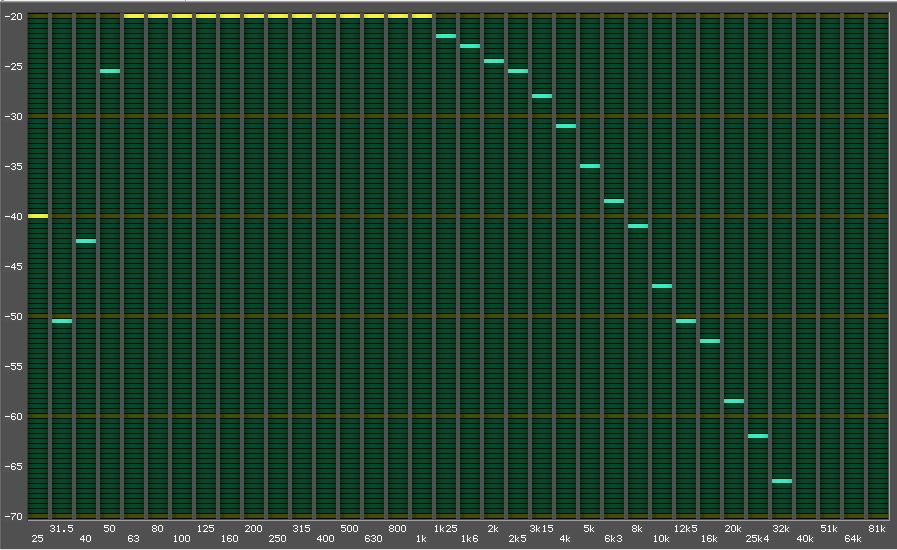
Task: Click the cyan peak marker in the 2k5 band
Action: (518, 71)
